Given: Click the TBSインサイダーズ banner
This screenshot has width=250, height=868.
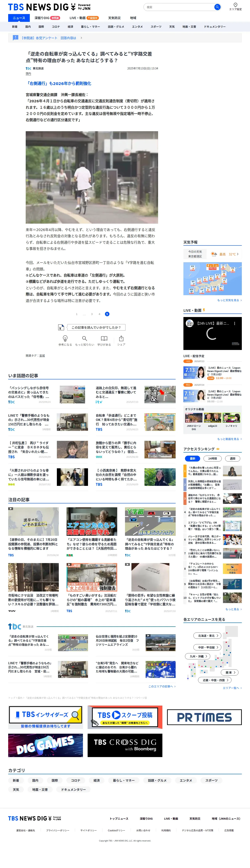Looking at the screenshot, I should [x=45, y=717].
